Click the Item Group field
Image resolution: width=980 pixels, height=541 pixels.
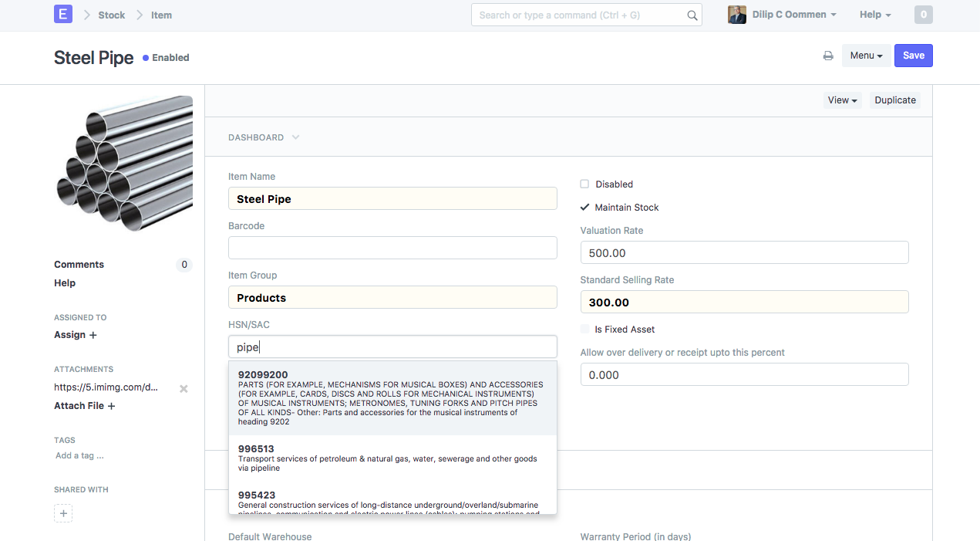click(x=392, y=297)
